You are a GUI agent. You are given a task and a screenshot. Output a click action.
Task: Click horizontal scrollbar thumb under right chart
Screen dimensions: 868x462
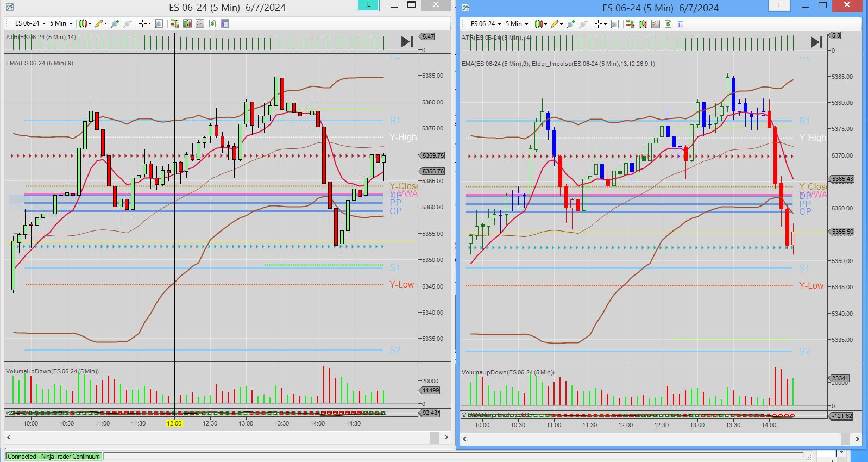pyautogui.click(x=845, y=439)
